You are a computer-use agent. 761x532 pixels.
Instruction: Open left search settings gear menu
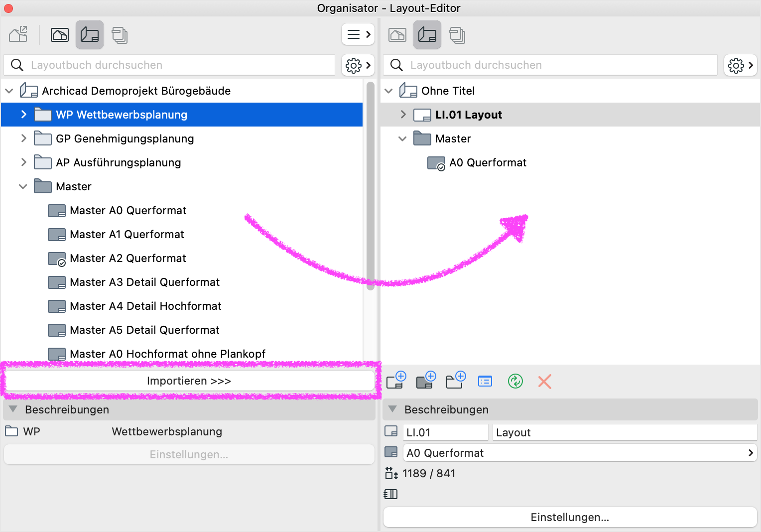point(358,65)
